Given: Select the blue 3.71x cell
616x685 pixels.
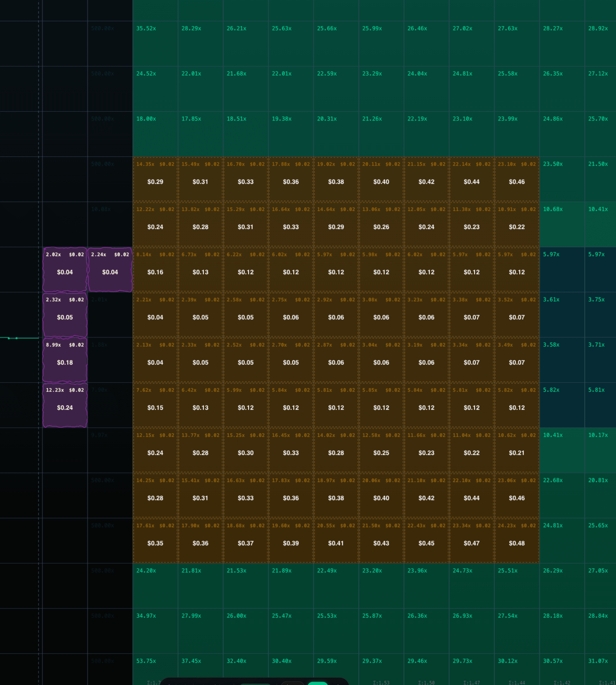Looking at the screenshot, I should point(600,360).
